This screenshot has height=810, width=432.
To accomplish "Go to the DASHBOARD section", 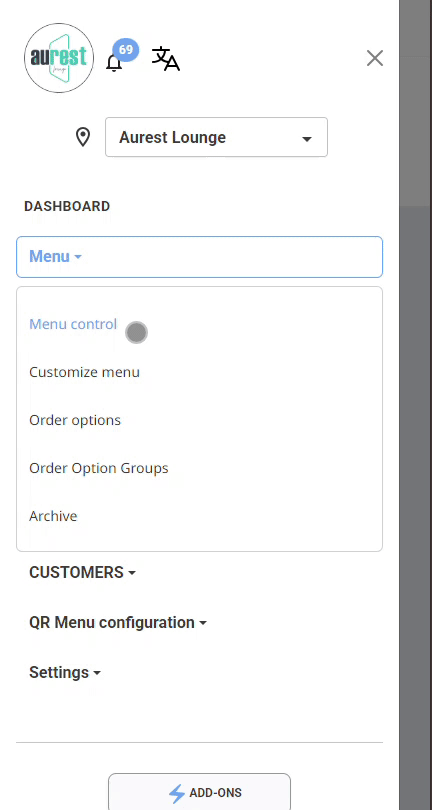I will (67, 206).
